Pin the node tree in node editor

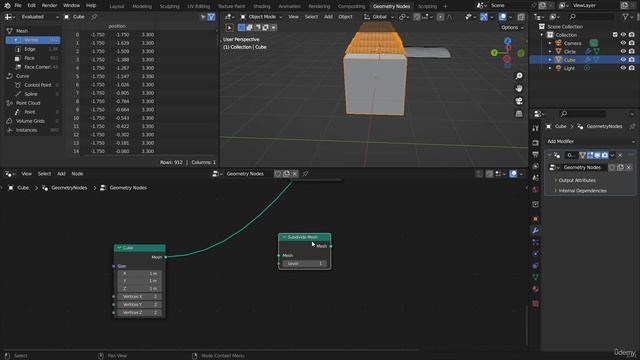pos(305,174)
